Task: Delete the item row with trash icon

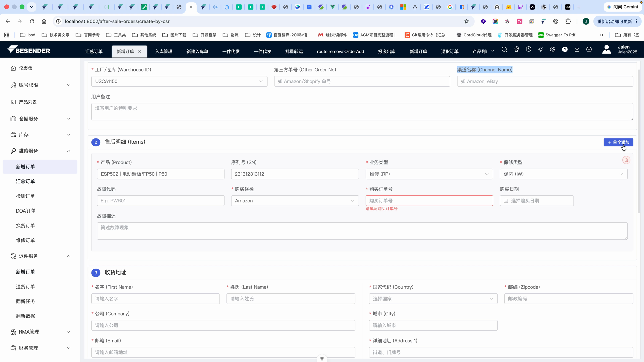Action: 626,160
